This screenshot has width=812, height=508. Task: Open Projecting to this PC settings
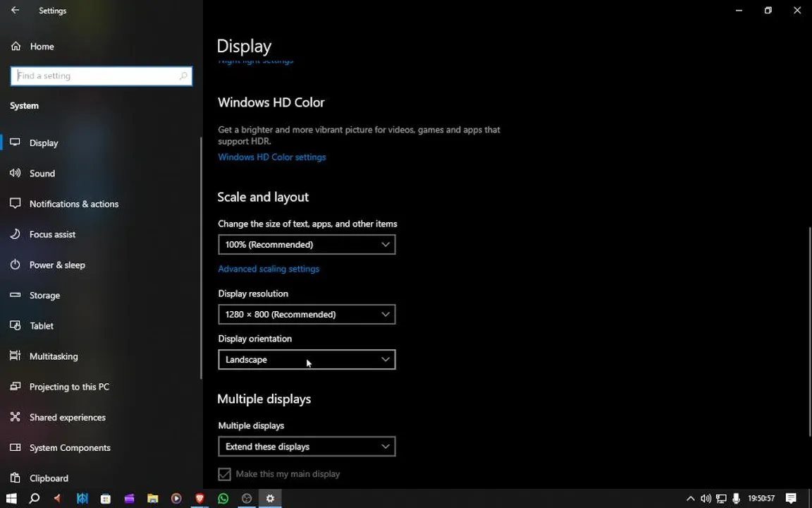(x=101, y=387)
